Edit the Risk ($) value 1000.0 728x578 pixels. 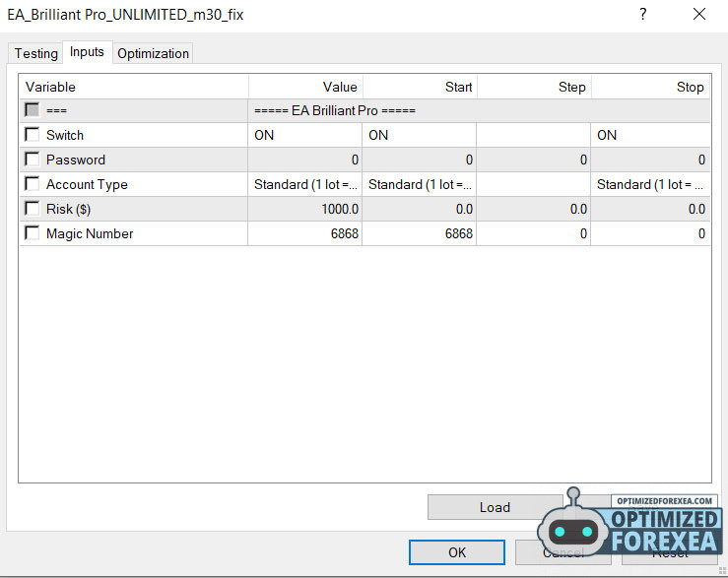click(305, 209)
